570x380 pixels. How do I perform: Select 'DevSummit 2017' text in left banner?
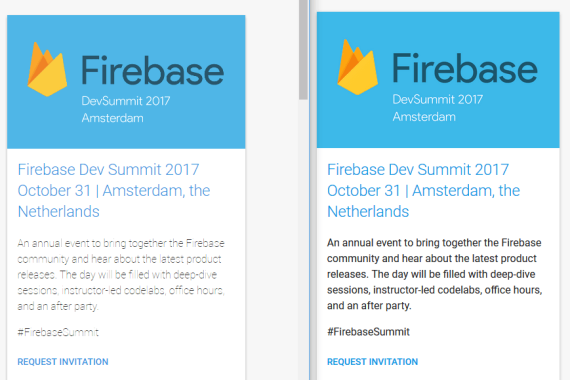point(126,101)
